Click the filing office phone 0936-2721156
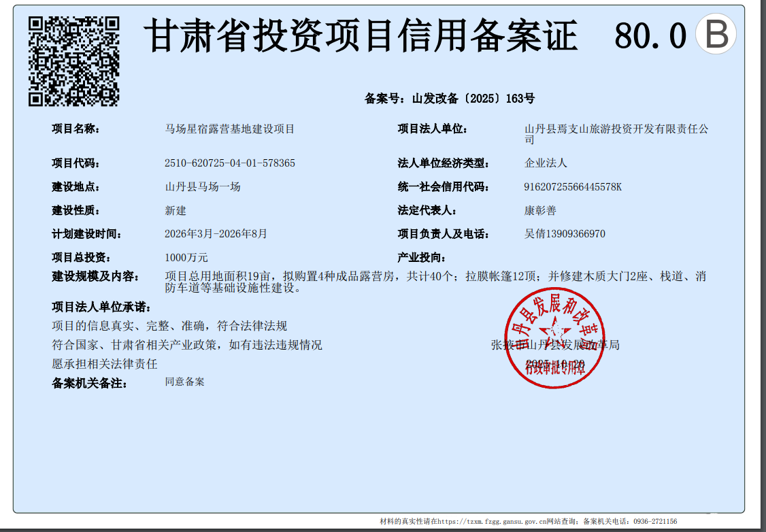The height and width of the screenshot is (532, 766). click(x=654, y=522)
